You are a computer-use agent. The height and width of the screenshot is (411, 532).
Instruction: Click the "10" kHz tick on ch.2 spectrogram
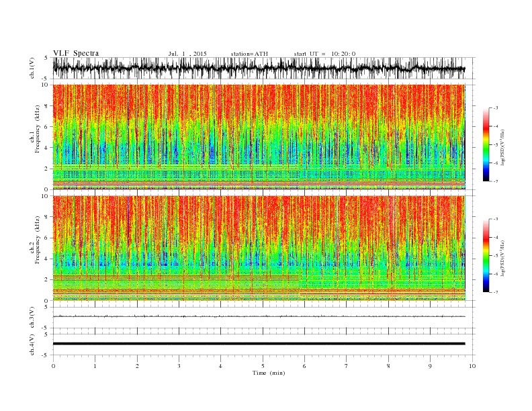coord(46,196)
